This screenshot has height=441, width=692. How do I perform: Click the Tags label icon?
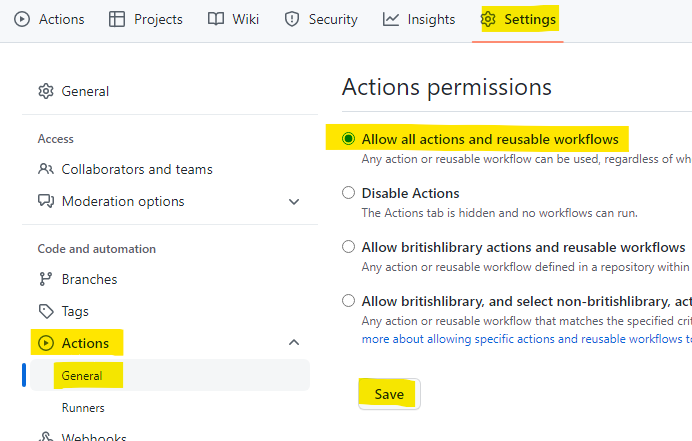point(46,311)
